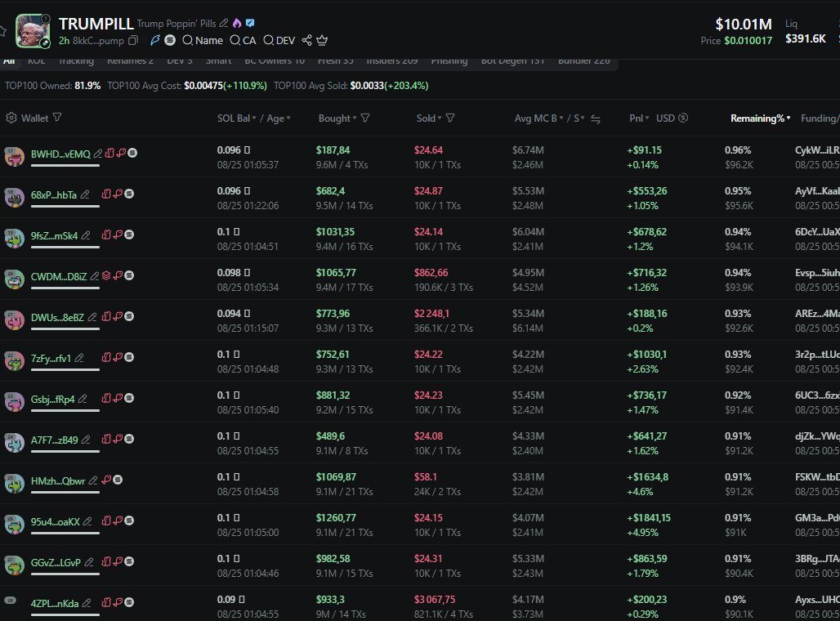Click the red whale icon on HMzh...Qbwr row
Viewport: 840px width, 621px height.
click(x=106, y=480)
